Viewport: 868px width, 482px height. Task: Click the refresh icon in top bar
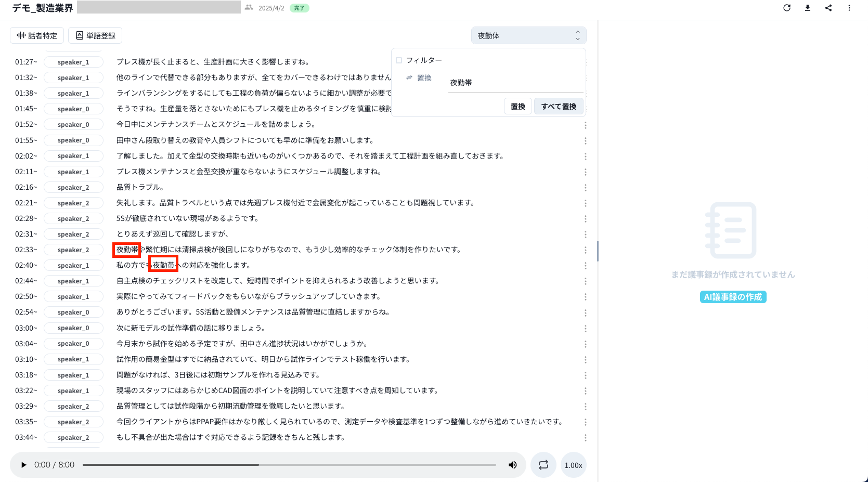click(x=787, y=8)
